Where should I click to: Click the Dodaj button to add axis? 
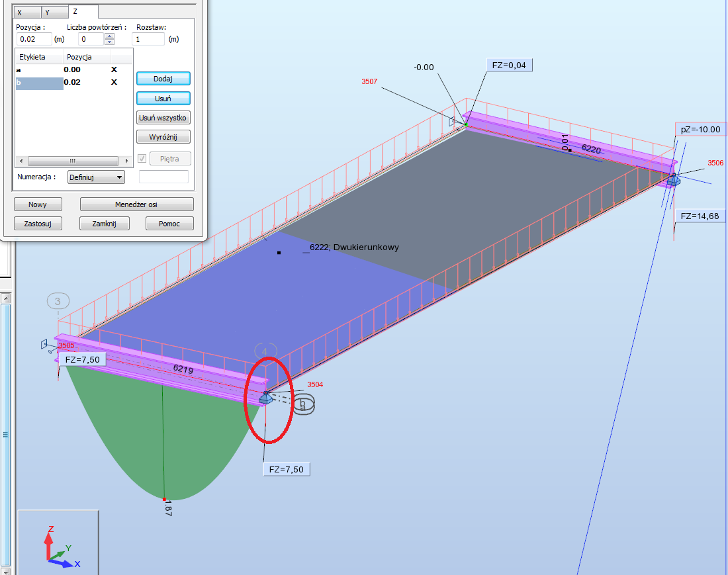point(163,78)
